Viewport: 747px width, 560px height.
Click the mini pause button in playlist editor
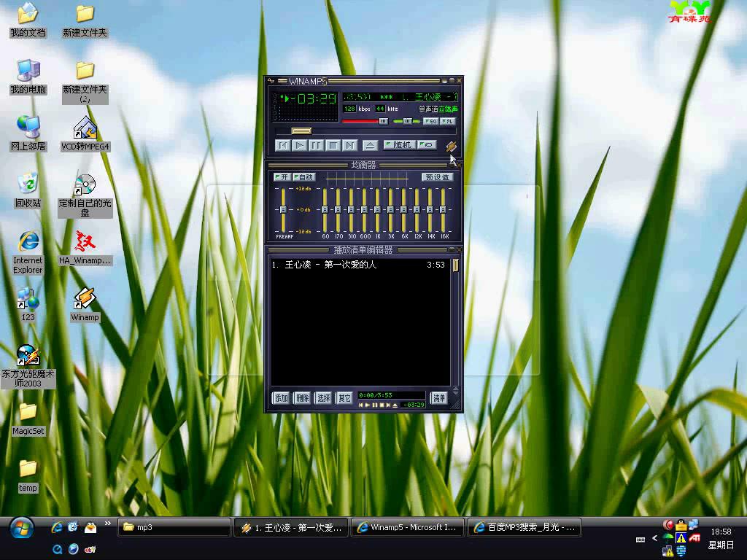tap(374, 405)
